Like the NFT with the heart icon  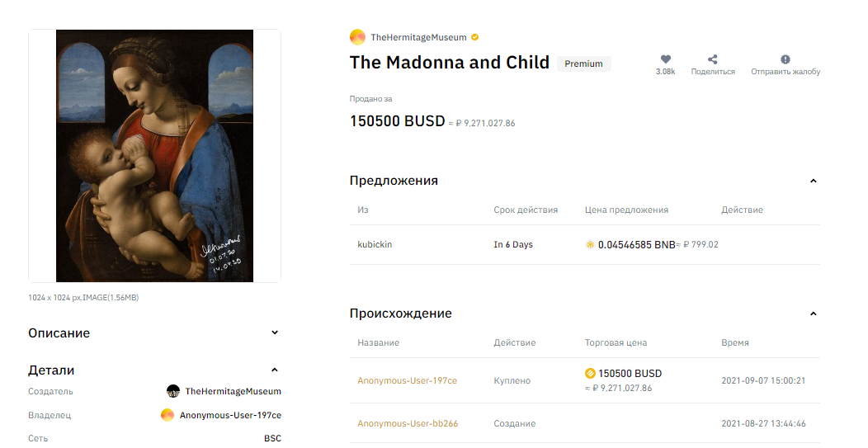[665, 59]
